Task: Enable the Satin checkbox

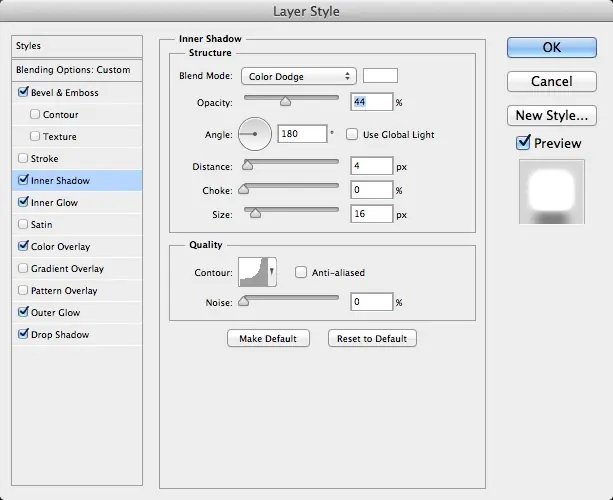Action: [x=23, y=224]
